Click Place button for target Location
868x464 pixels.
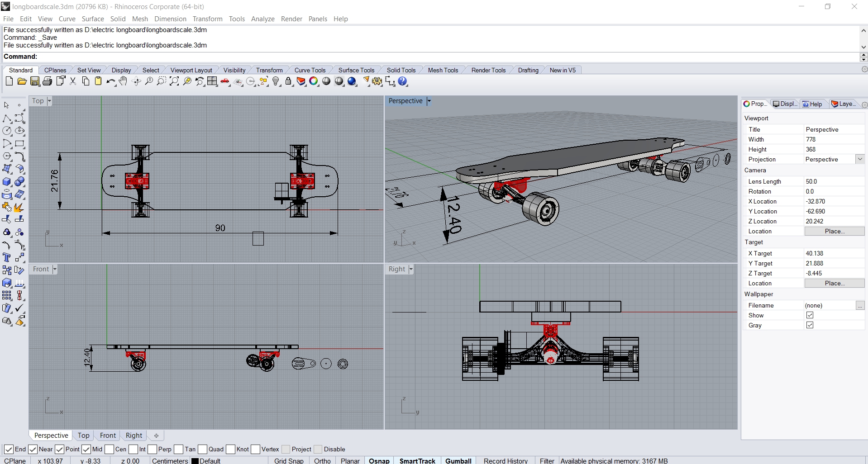835,283
